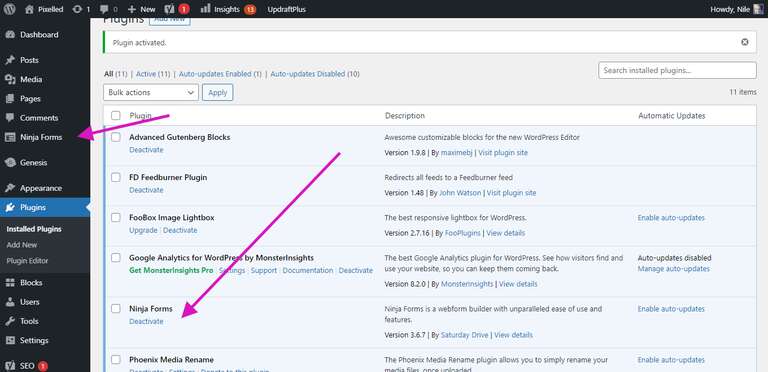Open the Bulk actions dropdown
The height and width of the screenshot is (372, 768).
tap(151, 93)
